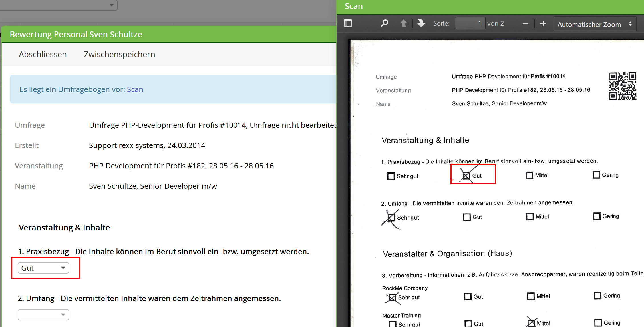644x327 pixels.
Task: Click Gering checkbox for Umfang
Action: click(597, 216)
